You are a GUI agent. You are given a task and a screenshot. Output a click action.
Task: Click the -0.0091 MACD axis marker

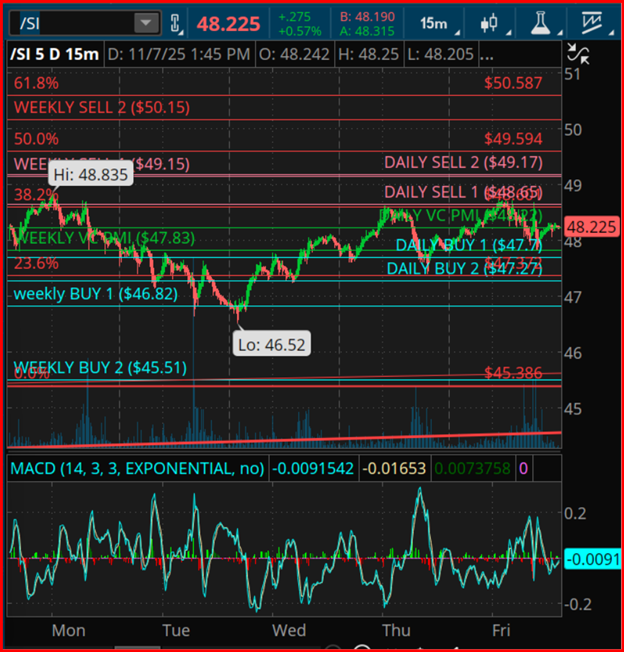tap(592, 559)
